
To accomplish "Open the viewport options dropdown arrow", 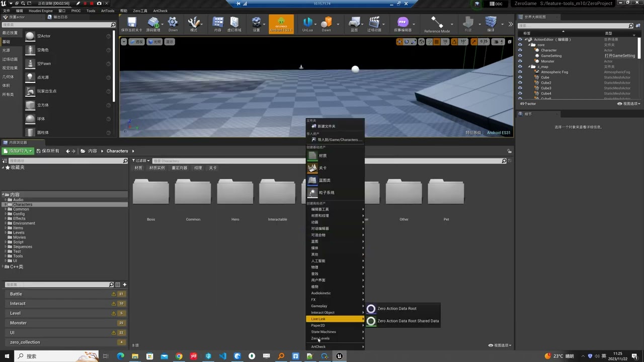I will point(124,42).
